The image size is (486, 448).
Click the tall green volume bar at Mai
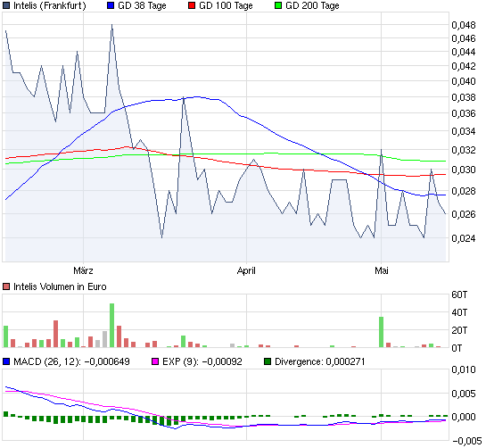click(x=382, y=332)
